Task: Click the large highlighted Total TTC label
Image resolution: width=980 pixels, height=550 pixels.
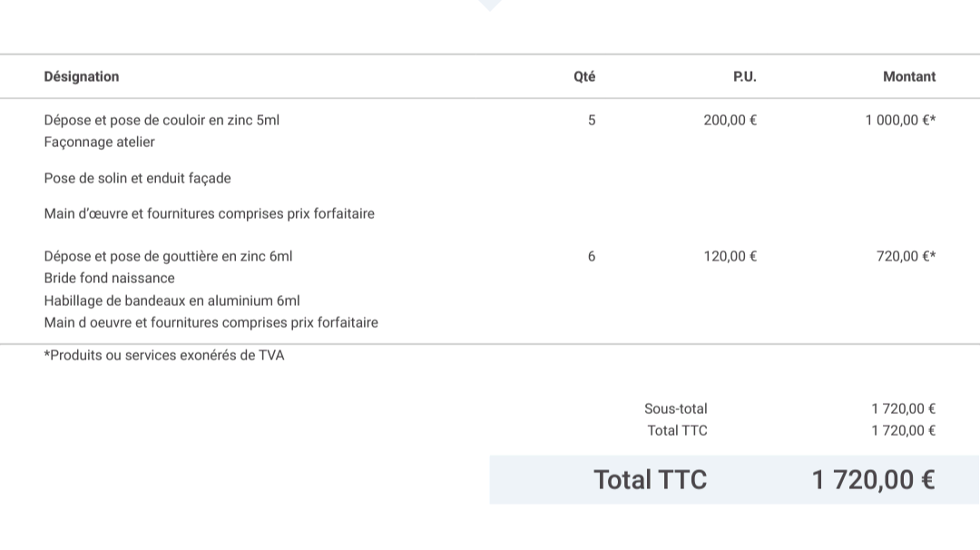Action: click(650, 480)
